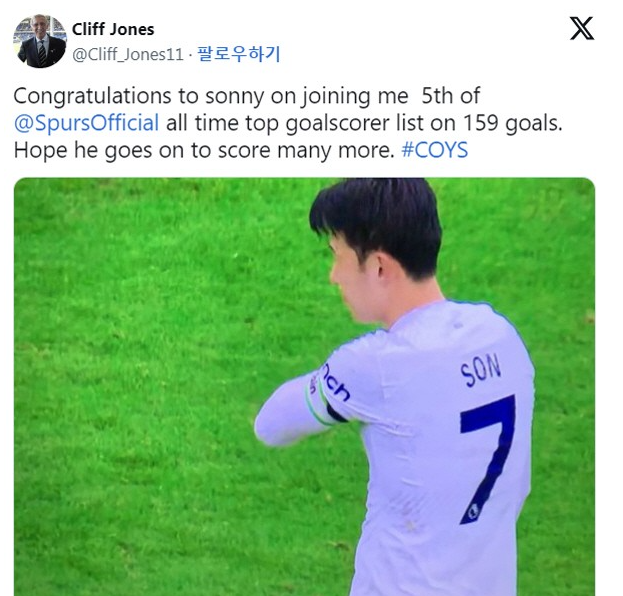Open the @SpursOfficial mention
The width and height of the screenshot is (623, 596).
[x=86, y=123]
